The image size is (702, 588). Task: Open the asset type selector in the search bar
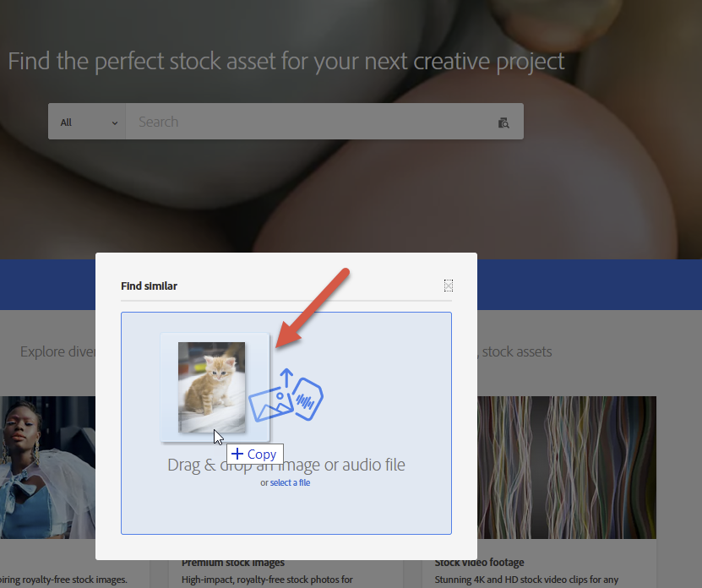87,121
